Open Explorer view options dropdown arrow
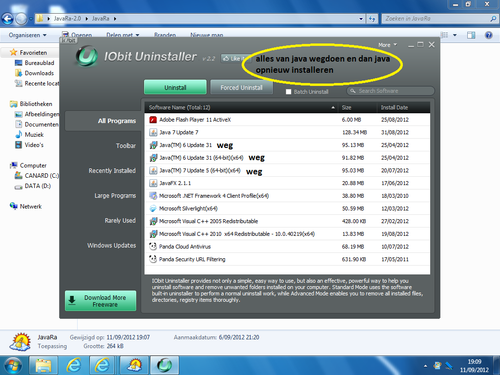The image size is (500, 375). [455, 35]
